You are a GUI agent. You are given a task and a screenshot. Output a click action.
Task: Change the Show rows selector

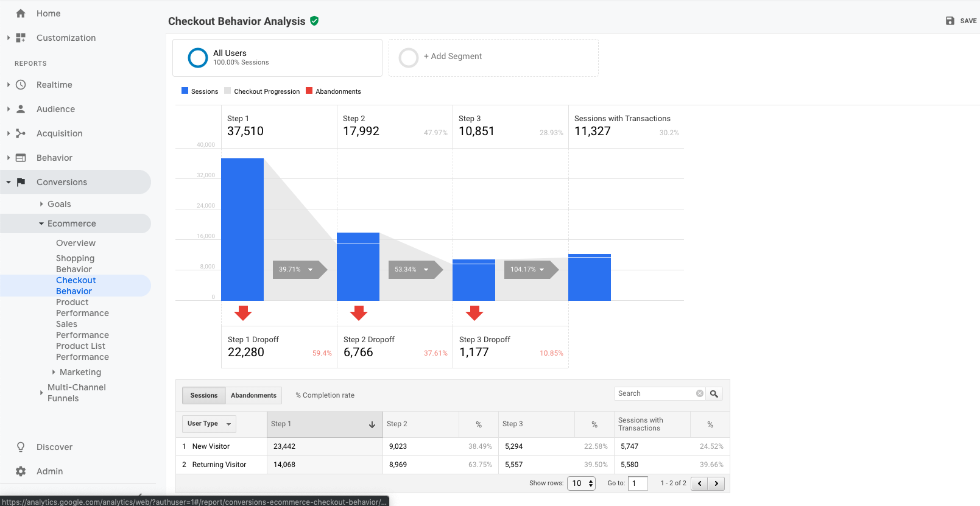tap(581, 483)
